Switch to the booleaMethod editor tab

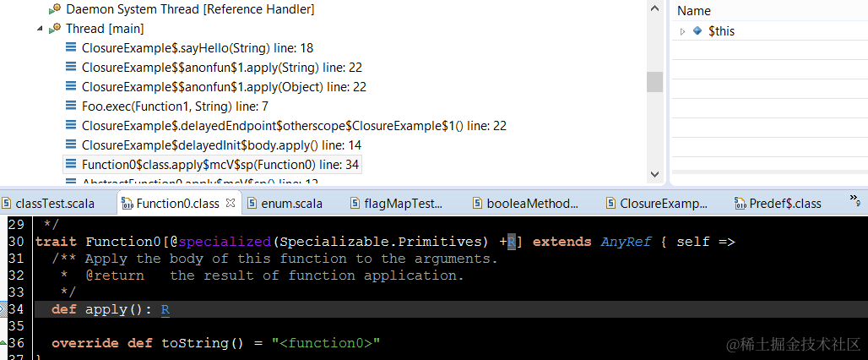tap(533, 204)
